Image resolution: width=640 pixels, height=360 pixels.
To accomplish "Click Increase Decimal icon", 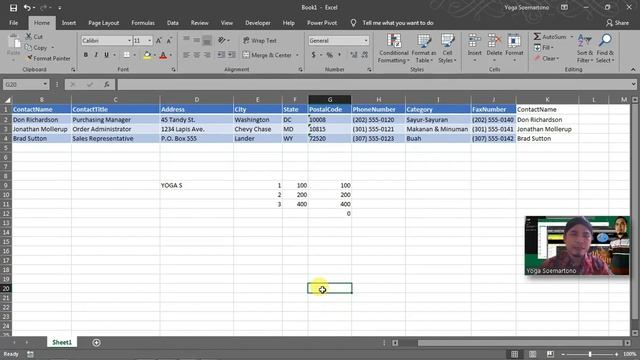I will 354,55.
